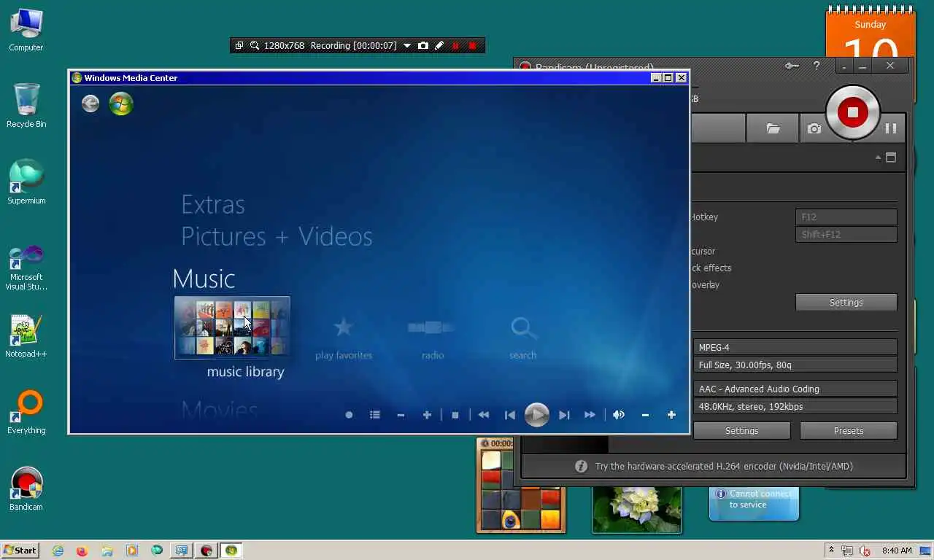
Task: Click the flower picture gadget
Action: tap(637, 509)
